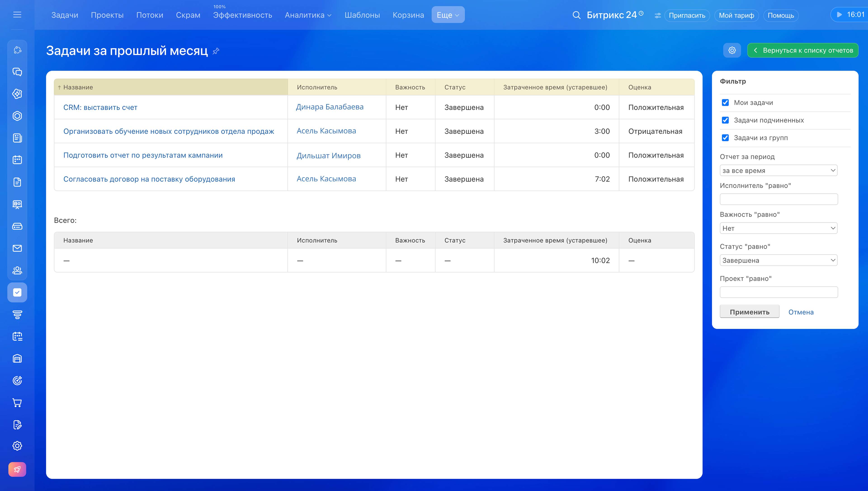Click the search magnifier icon
Screen dimensions: 868x491
[x=576, y=15]
